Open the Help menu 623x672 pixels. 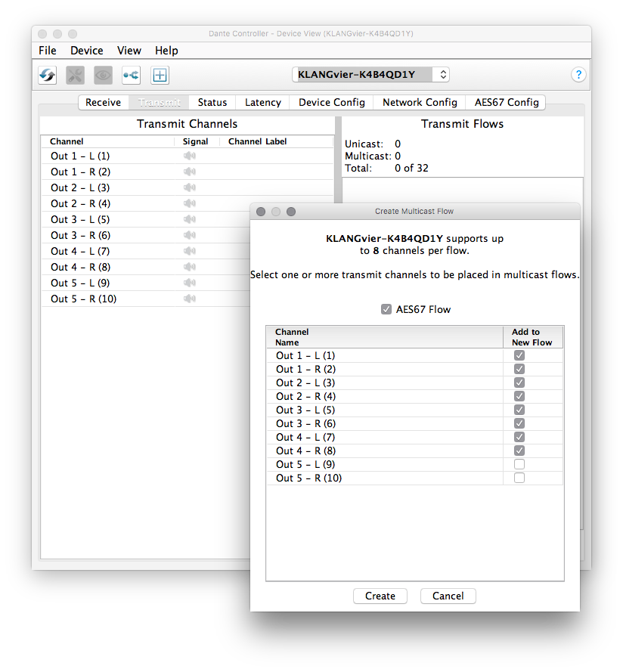(x=166, y=51)
